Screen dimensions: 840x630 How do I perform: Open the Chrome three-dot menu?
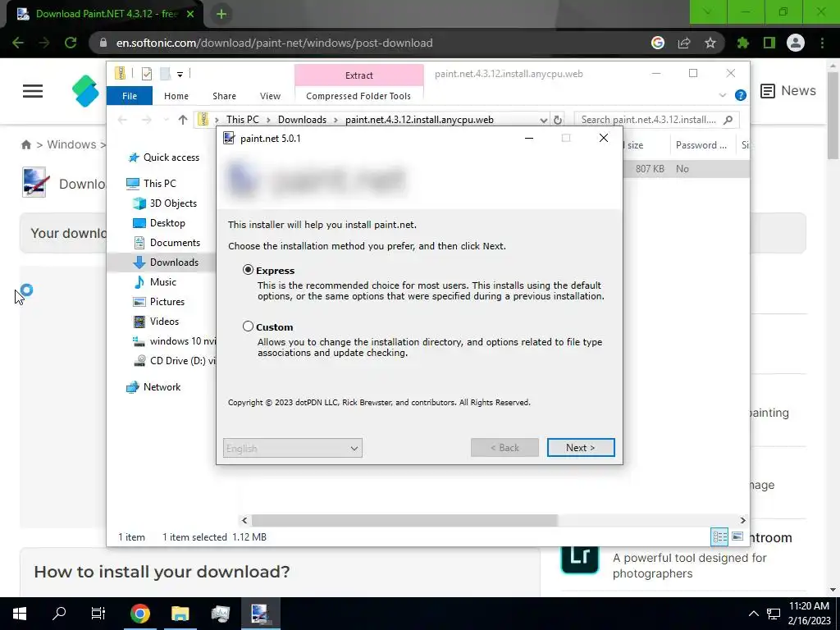(x=822, y=43)
